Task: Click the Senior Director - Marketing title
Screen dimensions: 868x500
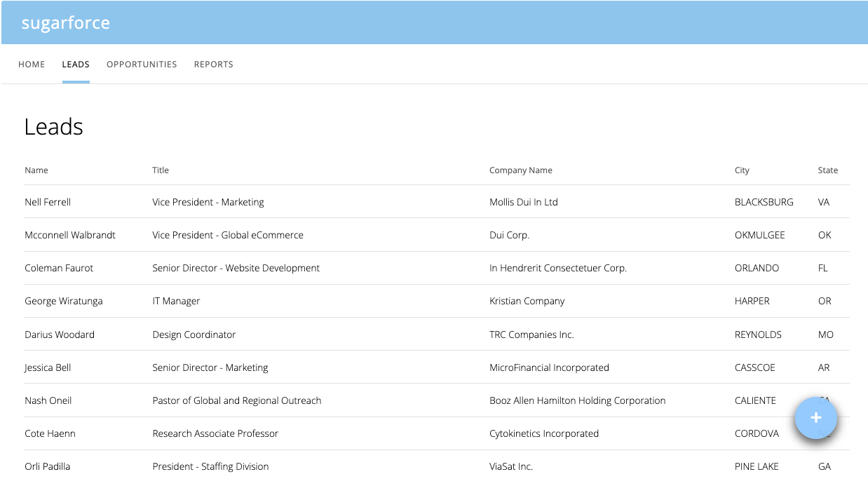Action: coord(210,367)
